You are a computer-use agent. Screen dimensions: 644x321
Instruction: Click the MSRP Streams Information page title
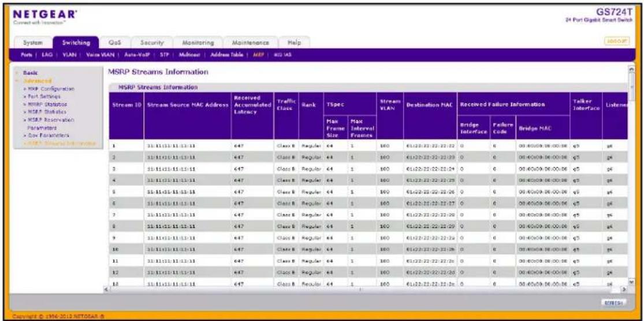158,72
